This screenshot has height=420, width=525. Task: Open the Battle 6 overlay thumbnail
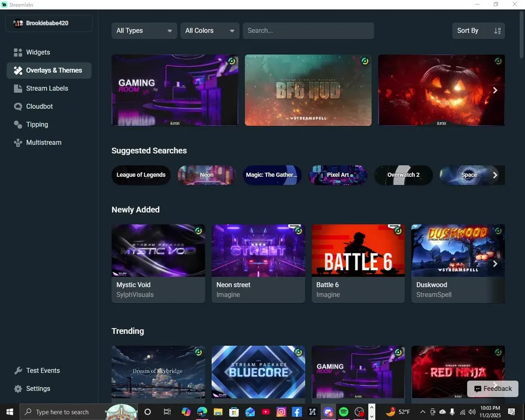pyautogui.click(x=358, y=250)
